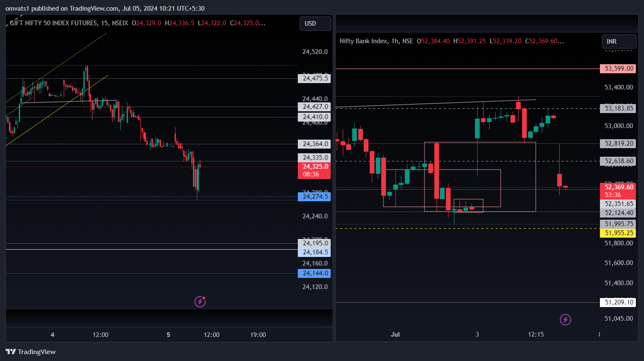
Task: Open the USD currency selector on GIFT Nifty chart
Action: (x=315, y=24)
